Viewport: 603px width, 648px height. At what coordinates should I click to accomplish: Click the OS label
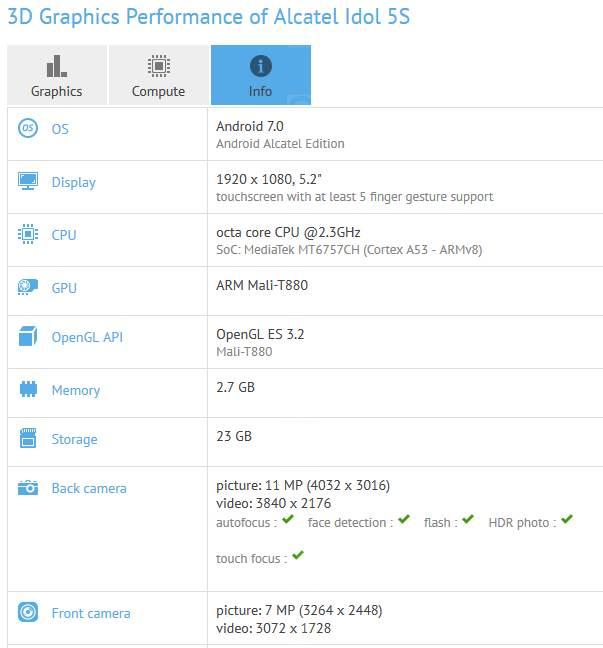(x=60, y=129)
